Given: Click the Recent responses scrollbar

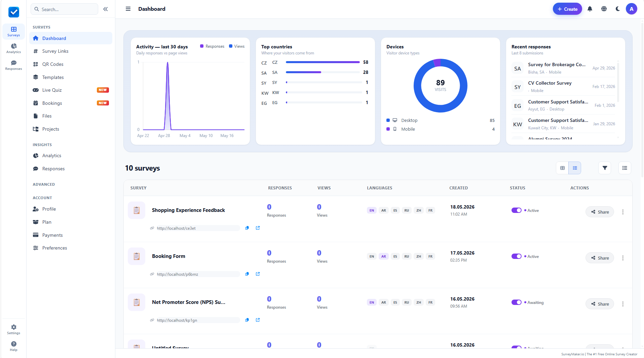Looking at the screenshot, I should click(x=618, y=82).
